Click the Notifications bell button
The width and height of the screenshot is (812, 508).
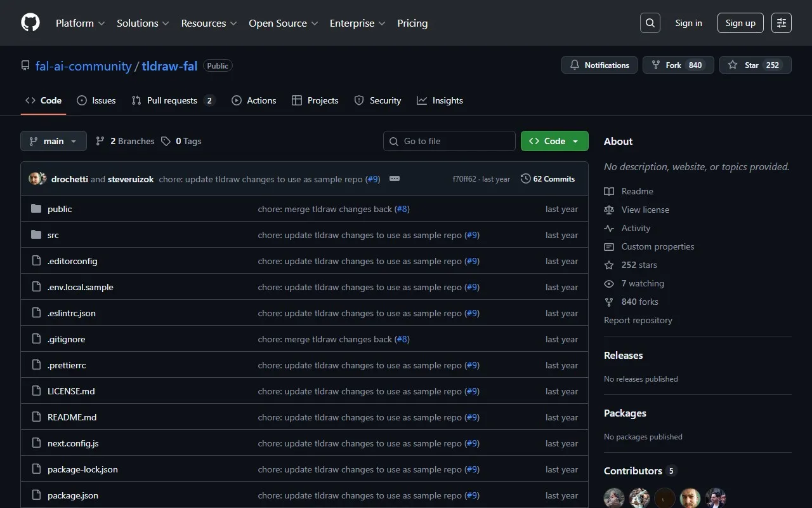click(599, 65)
